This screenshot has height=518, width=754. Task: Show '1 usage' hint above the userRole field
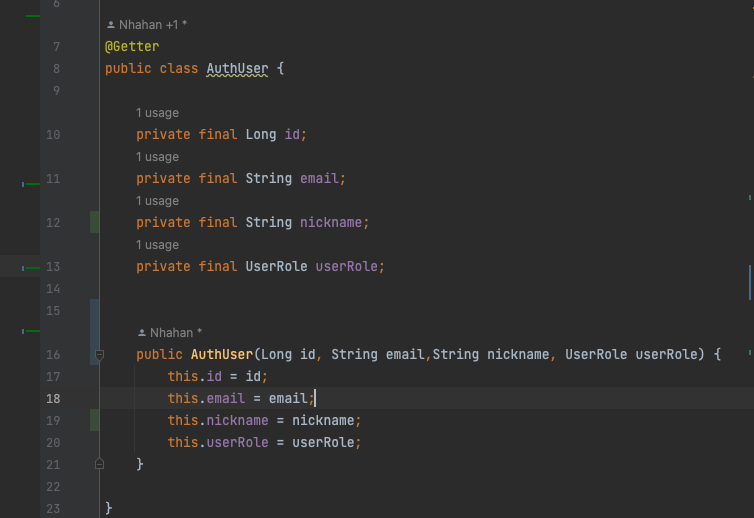click(157, 245)
